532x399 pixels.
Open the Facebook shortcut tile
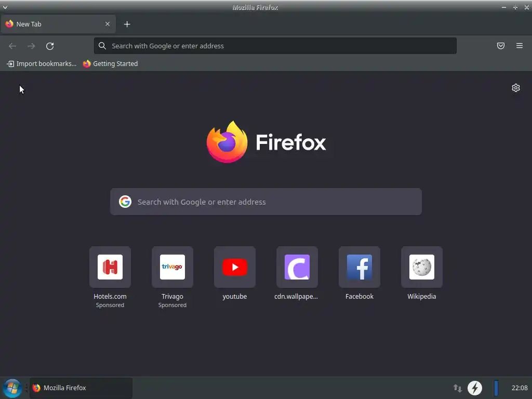(360, 267)
